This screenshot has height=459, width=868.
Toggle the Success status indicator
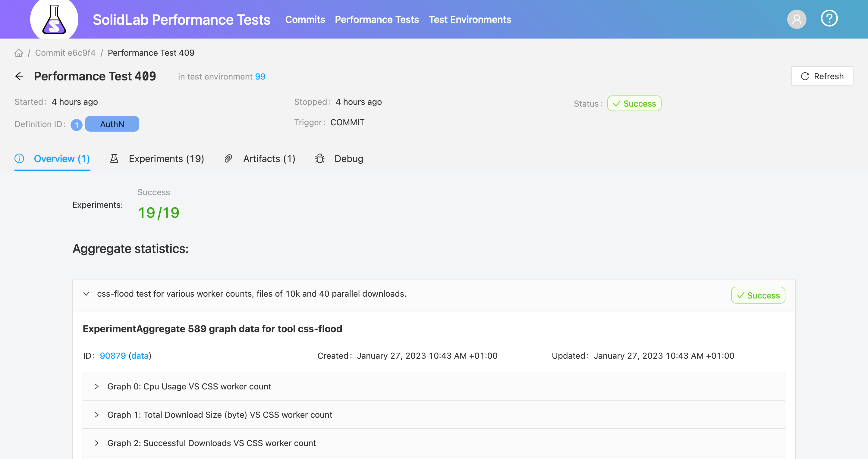click(x=634, y=104)
